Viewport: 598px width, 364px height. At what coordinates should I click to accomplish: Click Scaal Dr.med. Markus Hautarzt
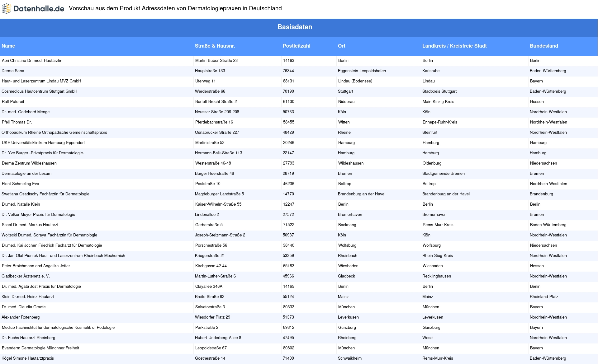tap(30, 225)
